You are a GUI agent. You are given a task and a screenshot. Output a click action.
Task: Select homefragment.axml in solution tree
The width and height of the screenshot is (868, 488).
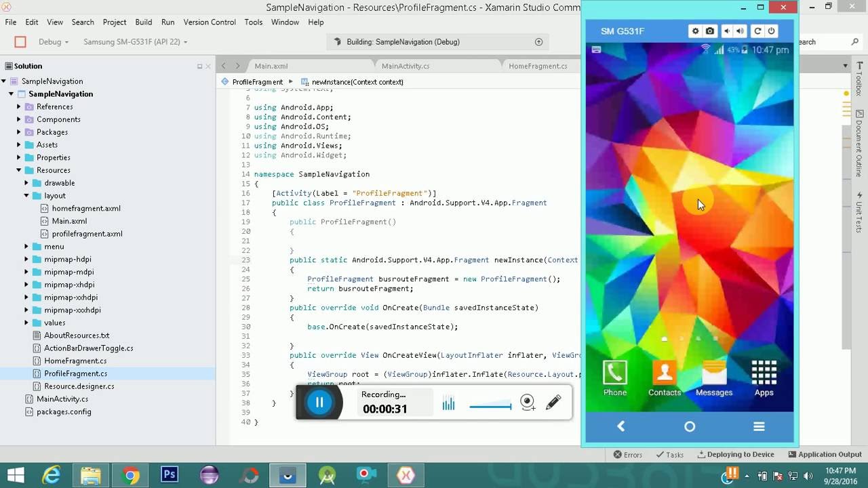(x=86, y=209)
